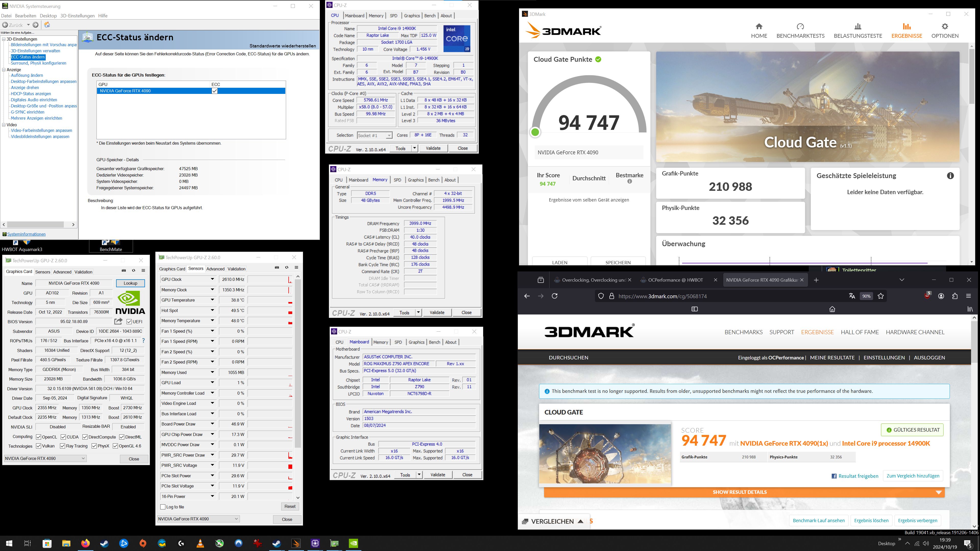Click Reset button in GPU-Z Sensors
Viewport: 980px width, 551px height.
click(289, 507)
